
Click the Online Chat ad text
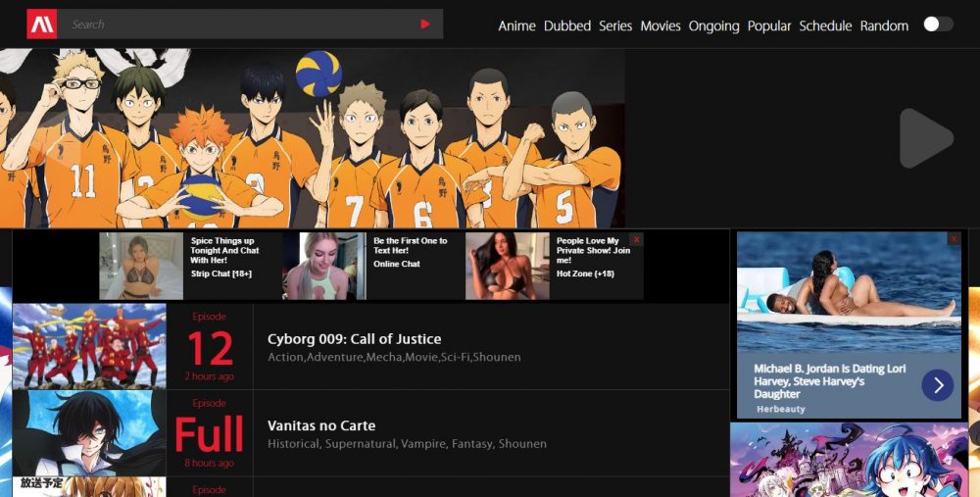coord(397,264)
